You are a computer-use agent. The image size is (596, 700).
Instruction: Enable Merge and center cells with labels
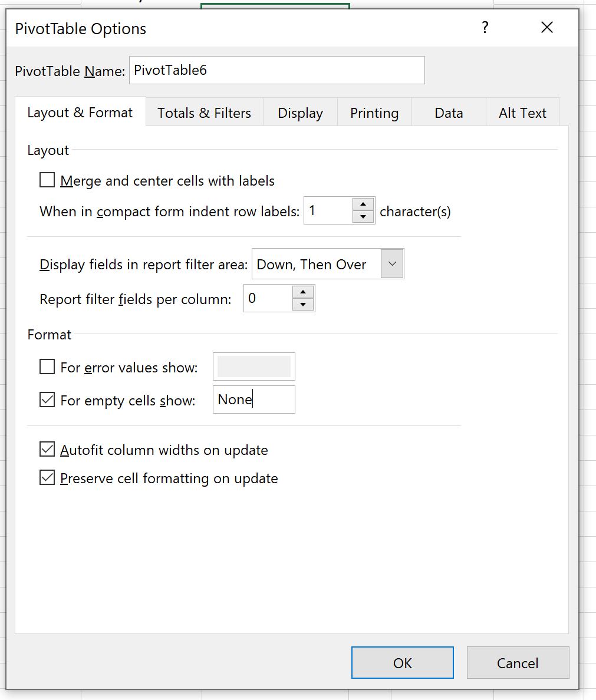47,180
